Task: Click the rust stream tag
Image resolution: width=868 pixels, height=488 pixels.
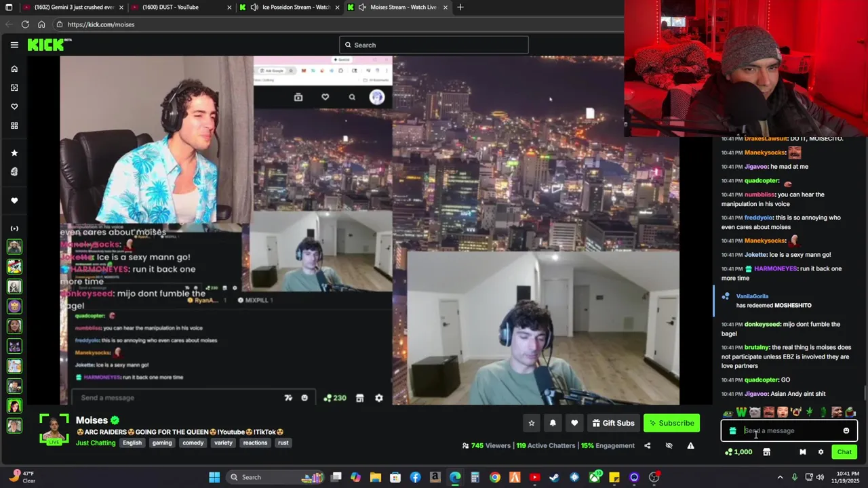Action: click(283, 443)
